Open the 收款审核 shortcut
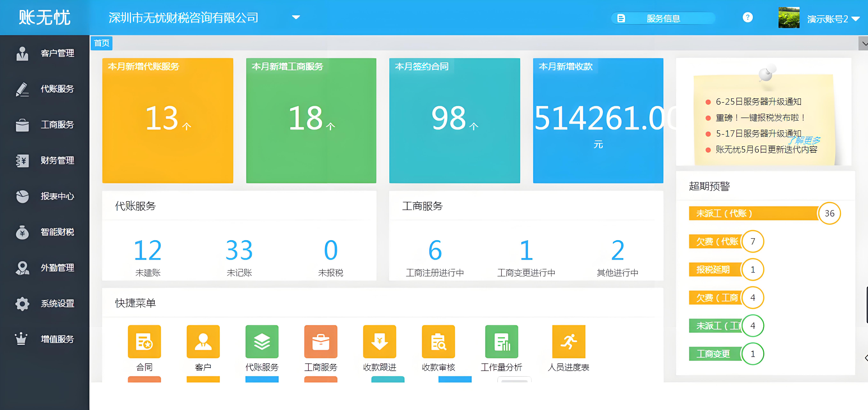The height and width of the screenshot is (410, 868). point(438,341)
